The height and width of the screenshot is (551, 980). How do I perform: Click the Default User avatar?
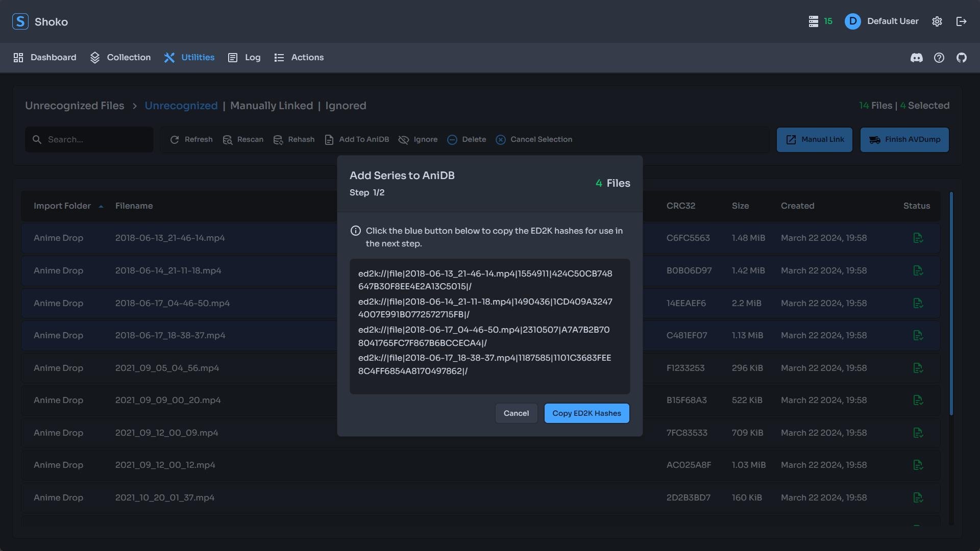852,21
